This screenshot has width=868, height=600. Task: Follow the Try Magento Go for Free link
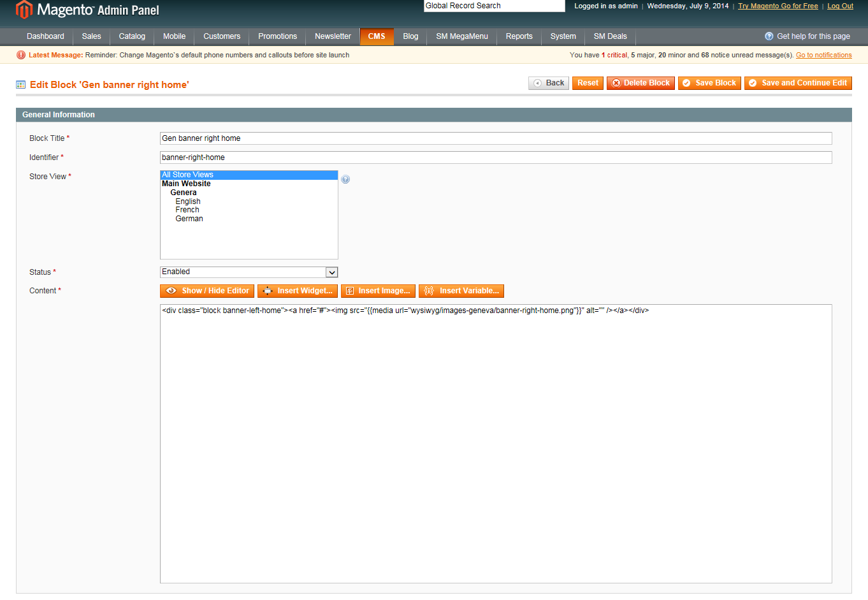pyautogui.click(x=778, y=6)
